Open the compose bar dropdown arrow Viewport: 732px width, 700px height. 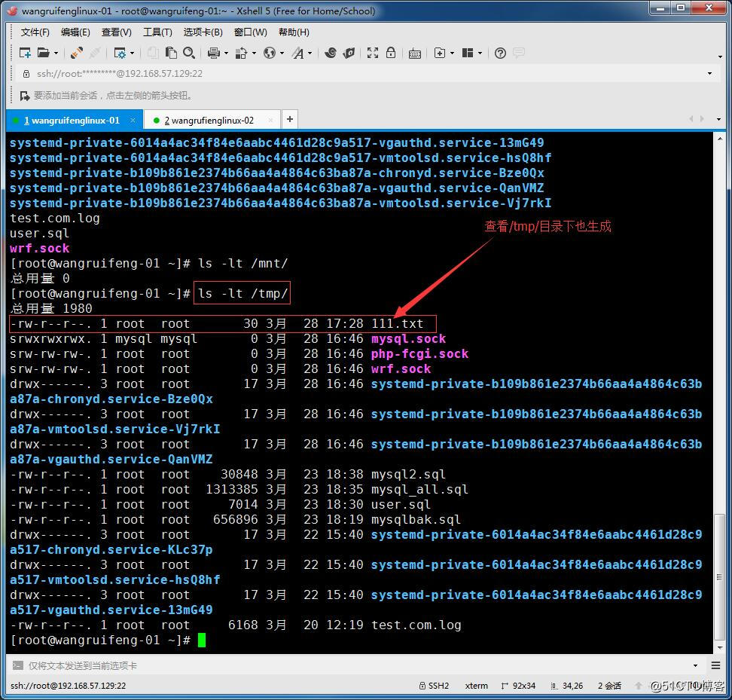click(696, 665)
